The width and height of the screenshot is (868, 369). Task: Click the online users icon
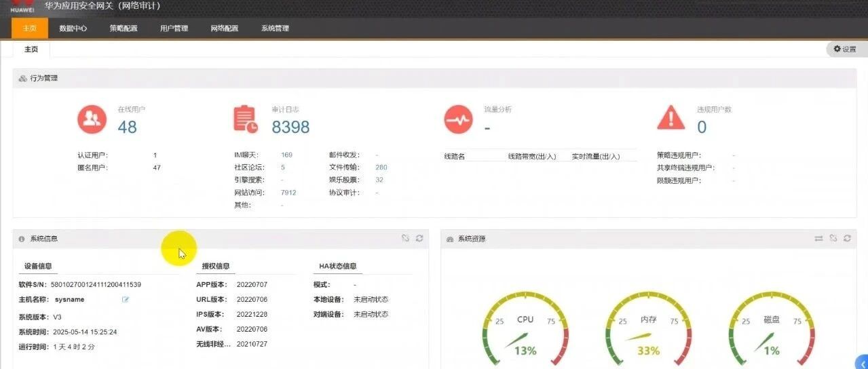coord(92,119)
